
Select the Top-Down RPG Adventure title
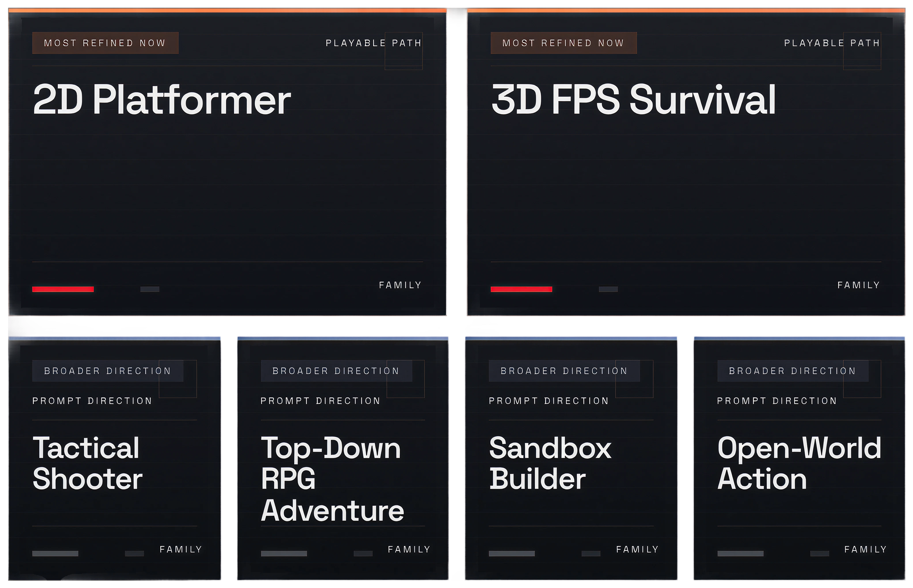tap(332, 479)
